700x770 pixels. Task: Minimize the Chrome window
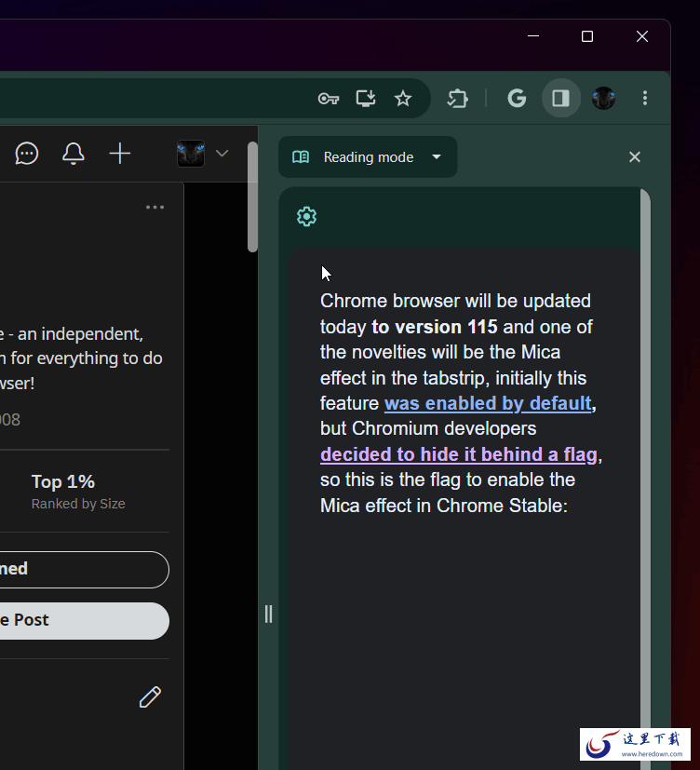click(533, 36)
